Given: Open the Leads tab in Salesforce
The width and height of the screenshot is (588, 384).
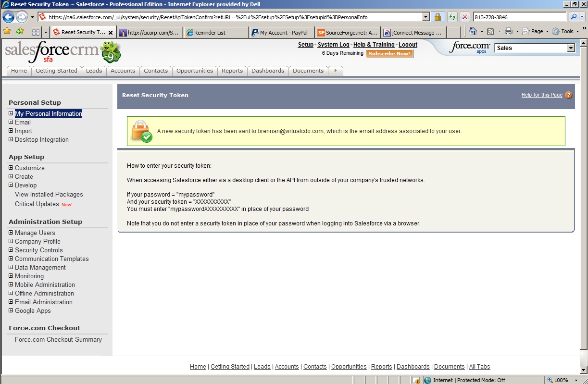Looking at the screenshot, I should tap(94, 71).
